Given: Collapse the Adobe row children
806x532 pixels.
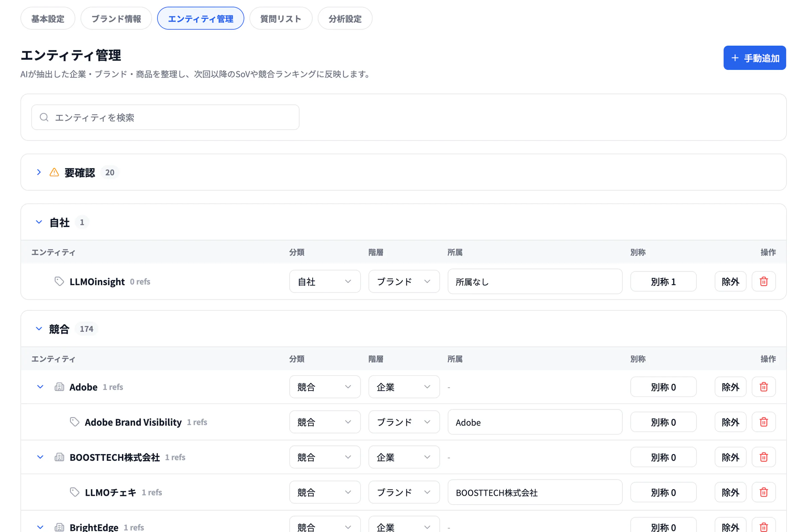Looking at the screenshot, I should pos(40,387).
